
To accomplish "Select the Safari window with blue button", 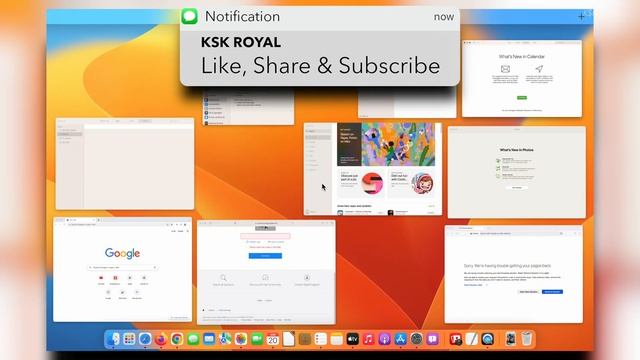I will coord(266,273).
